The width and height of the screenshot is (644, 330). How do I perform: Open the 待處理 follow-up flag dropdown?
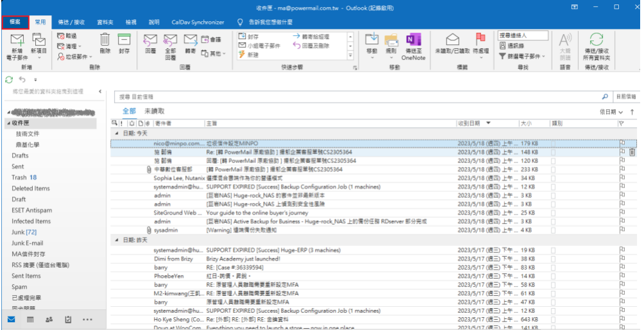click(480, 46)
